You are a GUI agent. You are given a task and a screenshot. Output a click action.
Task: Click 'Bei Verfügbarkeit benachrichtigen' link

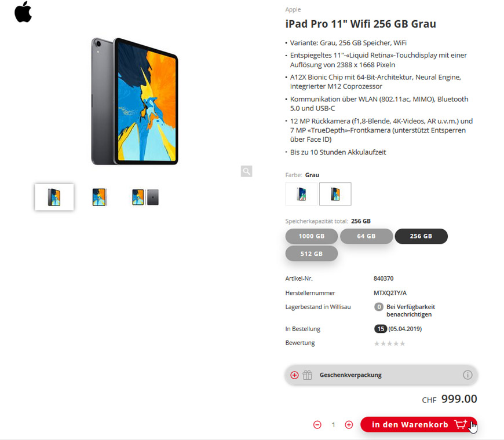tap(411, 310)
